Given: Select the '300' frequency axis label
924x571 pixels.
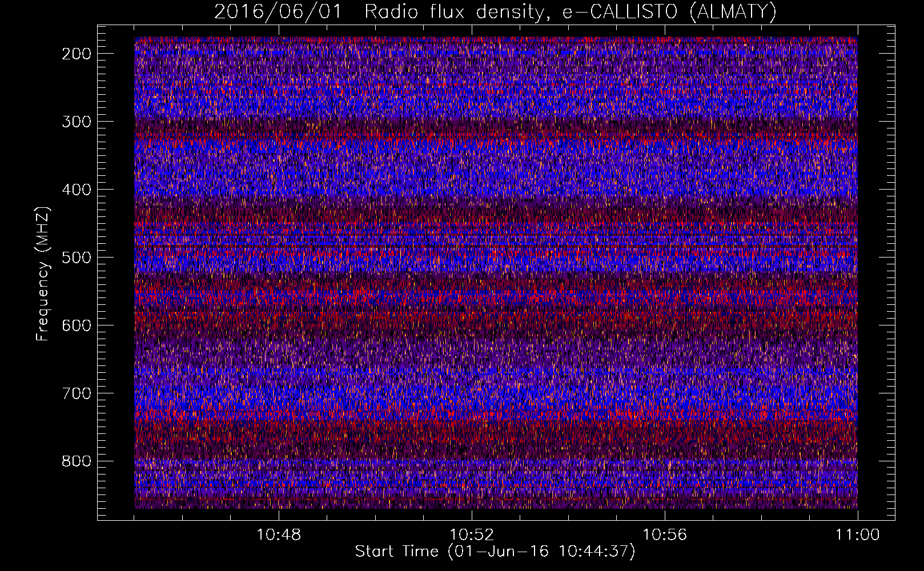Looking at the screenshot, I should click(76, 122).
